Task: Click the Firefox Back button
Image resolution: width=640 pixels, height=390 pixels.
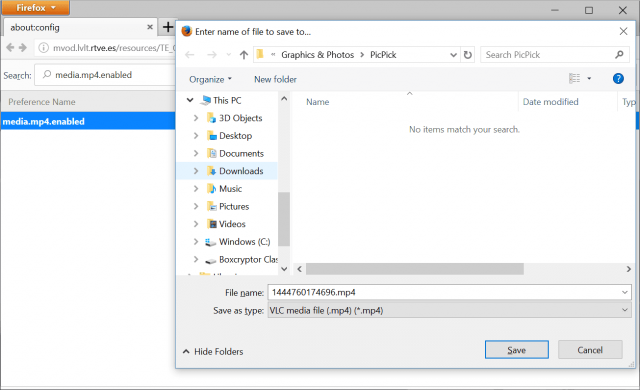Action: pos(10,48)
